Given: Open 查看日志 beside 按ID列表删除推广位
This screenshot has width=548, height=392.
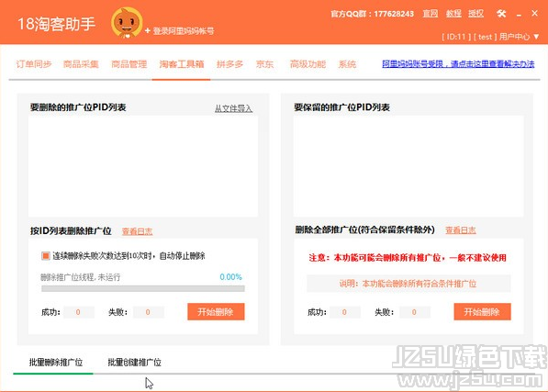Looking at the screenshot, I should click(x=137, y=231).
